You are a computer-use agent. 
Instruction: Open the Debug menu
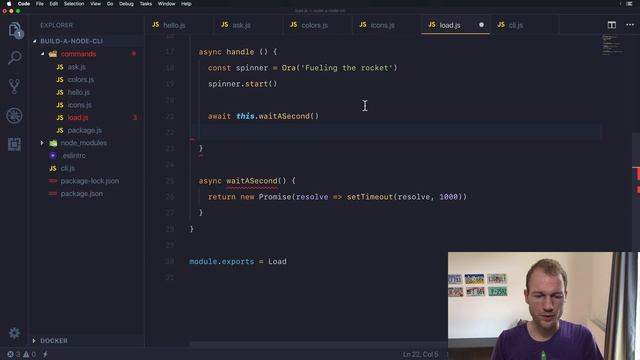pyautogui.click(x=126, y=4)
